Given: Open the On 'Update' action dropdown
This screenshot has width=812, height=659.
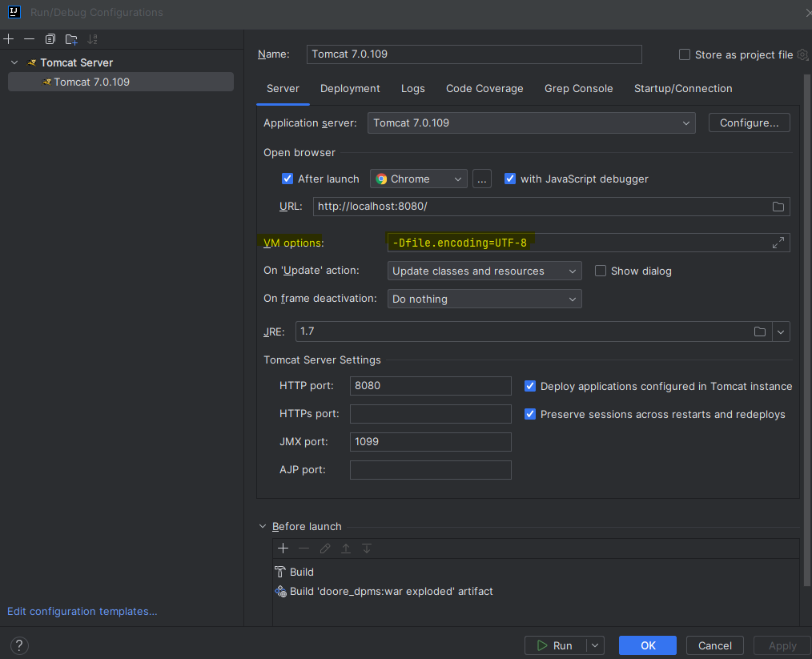Looking at the screenshot, I should tap(484, 271).
